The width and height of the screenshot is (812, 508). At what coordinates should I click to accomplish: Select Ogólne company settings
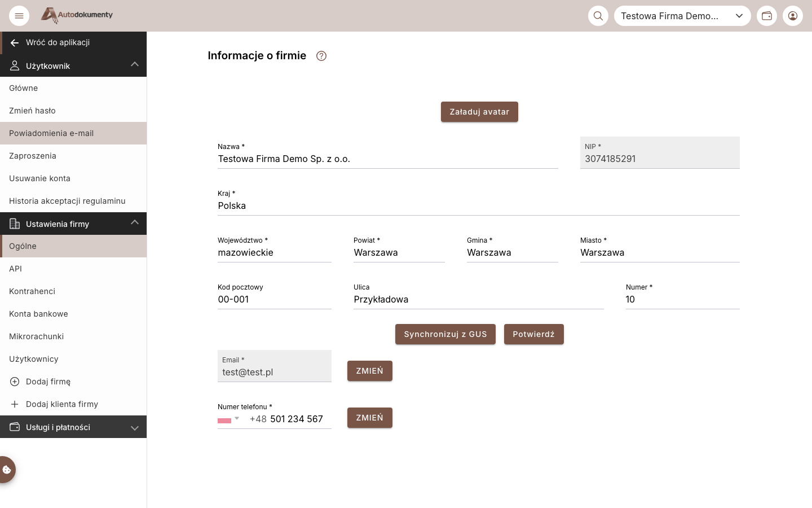click(73, 246)
